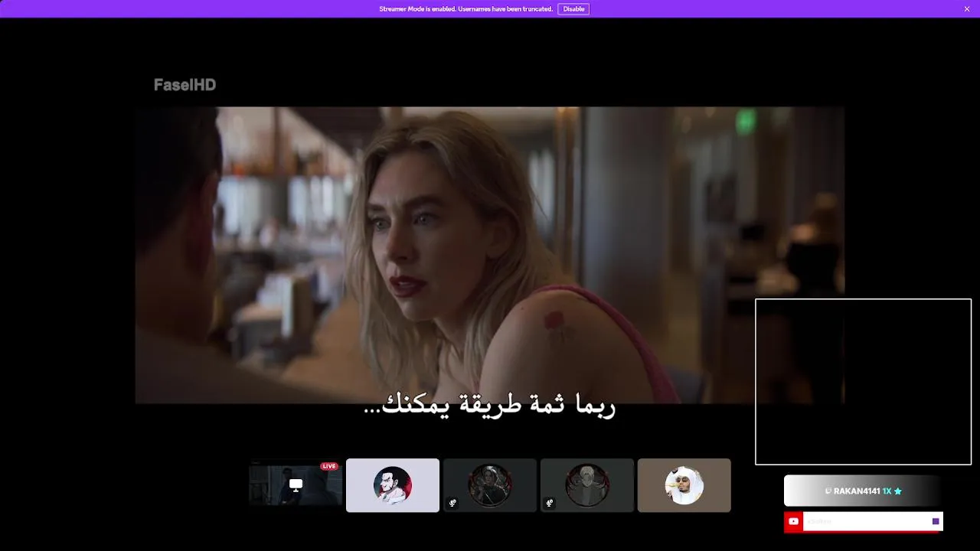Select the muted grey-haired participant tile
980x551 pixels.
tap(587, 485)
